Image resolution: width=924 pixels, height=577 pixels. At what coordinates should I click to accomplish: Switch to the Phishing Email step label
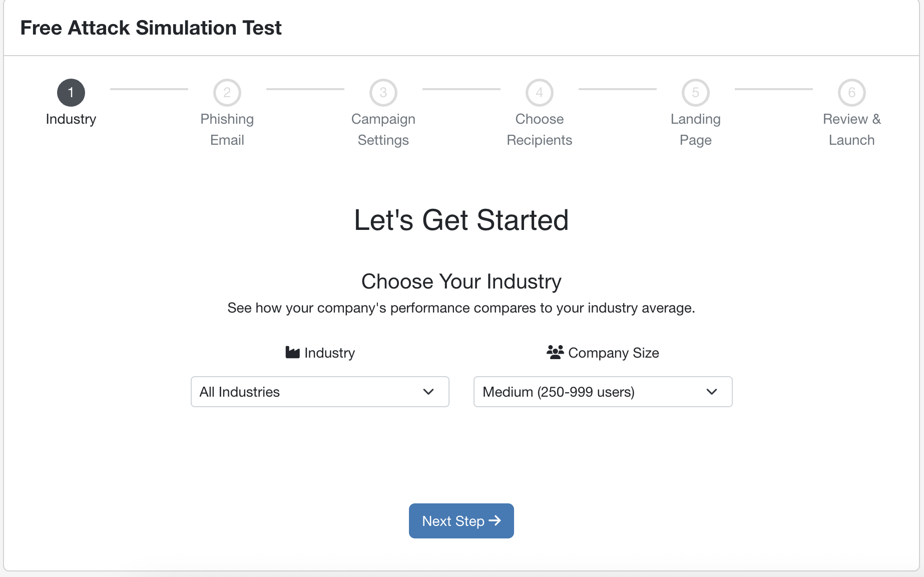[x=227, y=129]
